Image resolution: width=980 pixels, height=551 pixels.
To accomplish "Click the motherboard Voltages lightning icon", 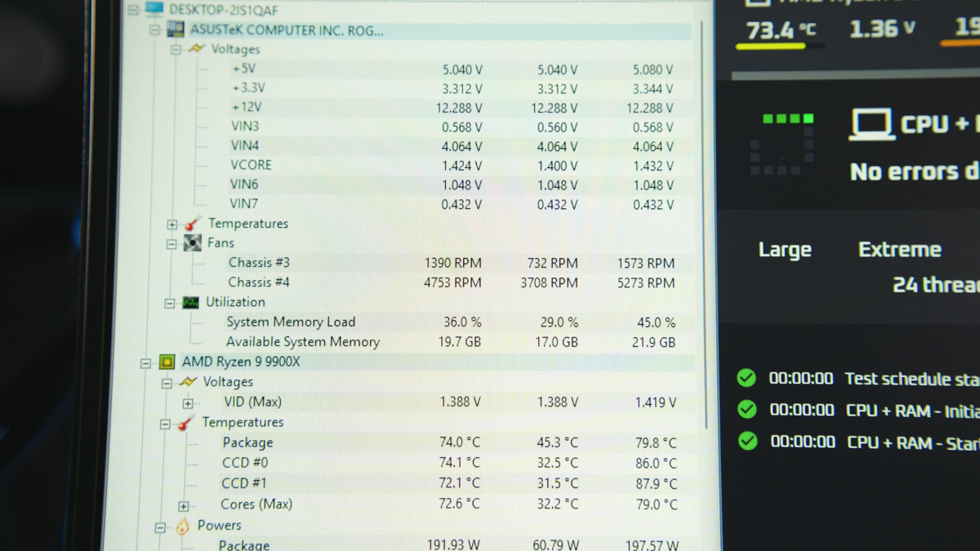I will click(196, 49).
